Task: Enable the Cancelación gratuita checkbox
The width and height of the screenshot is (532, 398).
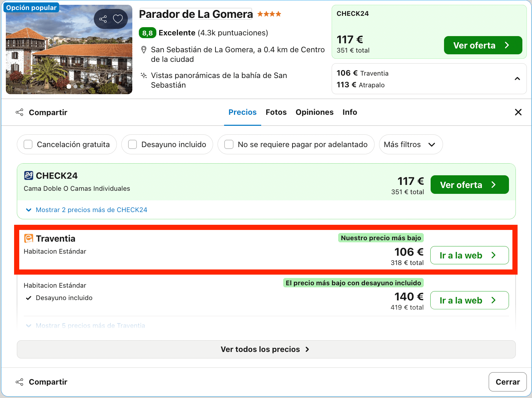Action: (x=28, y=144)
